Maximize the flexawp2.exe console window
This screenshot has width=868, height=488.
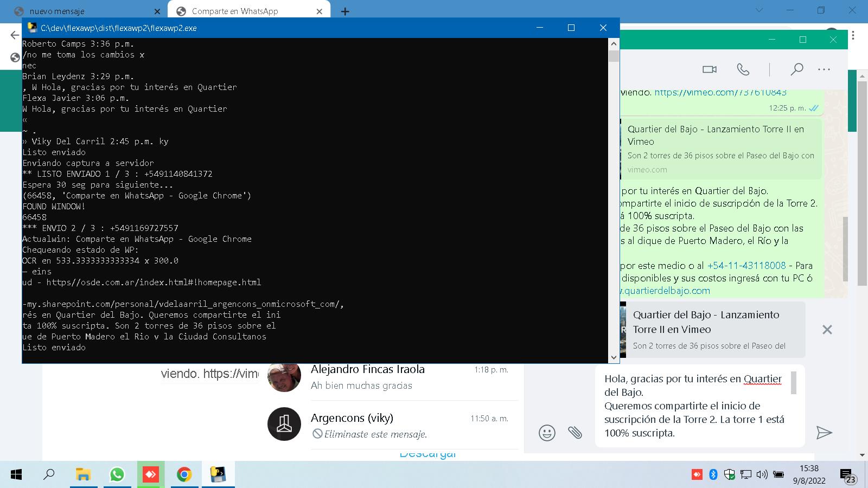click(571, 28)
